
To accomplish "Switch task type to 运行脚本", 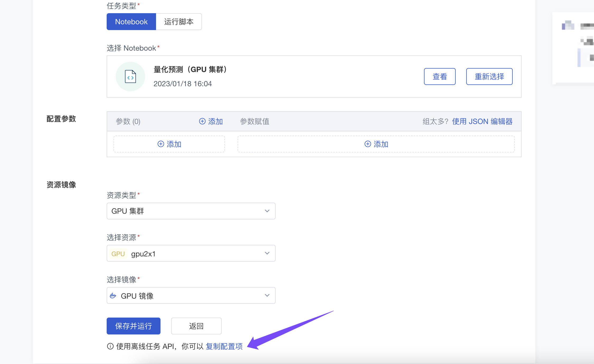I will tap(179, 22).
